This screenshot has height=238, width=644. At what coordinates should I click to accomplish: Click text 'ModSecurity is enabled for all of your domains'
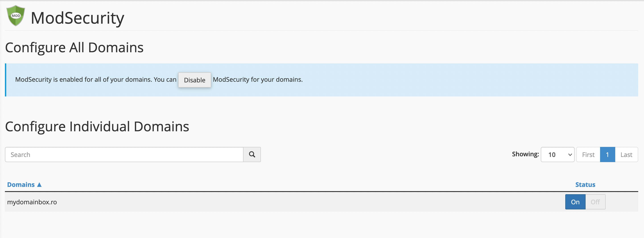point(83,79)
